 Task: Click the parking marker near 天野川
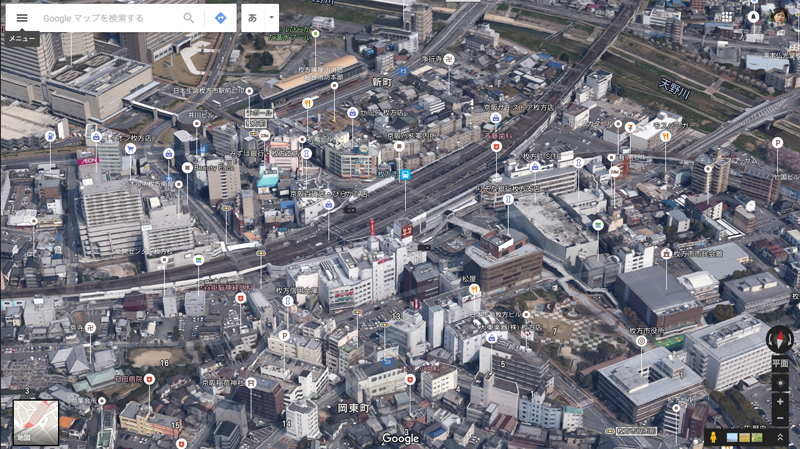(776, 144)
